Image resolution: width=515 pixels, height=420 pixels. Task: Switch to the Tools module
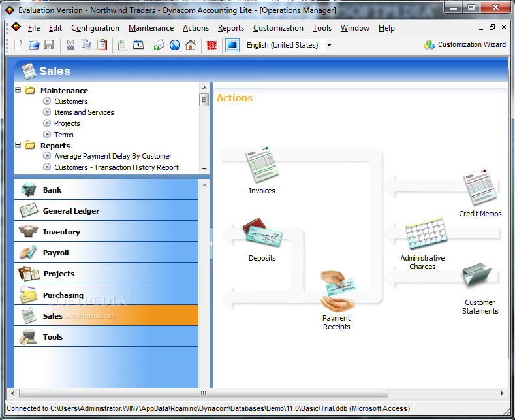(106, 336)
